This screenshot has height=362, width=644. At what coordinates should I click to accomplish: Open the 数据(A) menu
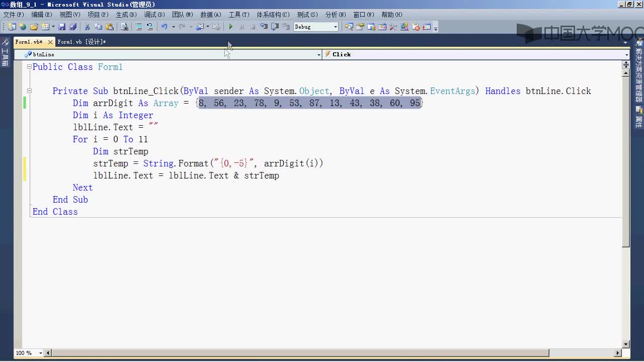click(210, 15)
